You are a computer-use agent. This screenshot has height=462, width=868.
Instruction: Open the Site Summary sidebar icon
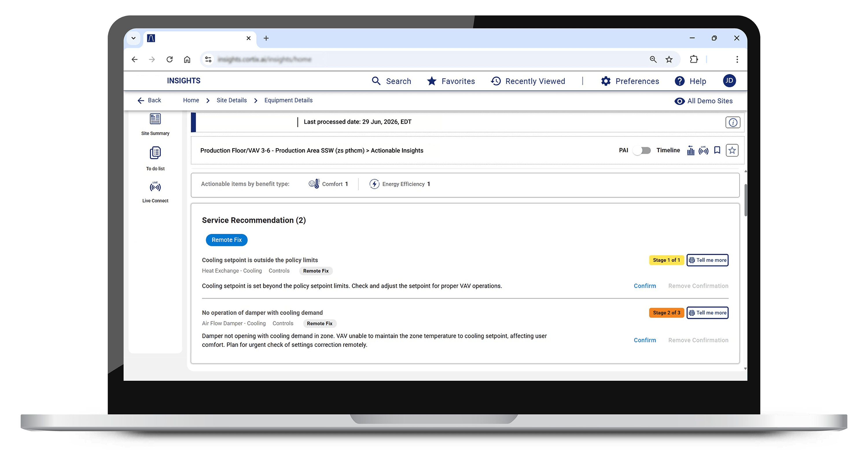[155, 119]
